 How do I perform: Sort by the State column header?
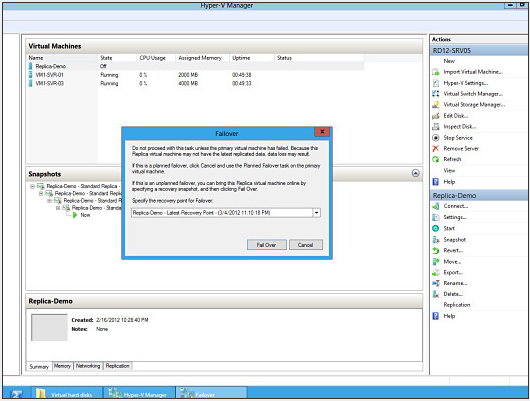[x=118, y=58]
